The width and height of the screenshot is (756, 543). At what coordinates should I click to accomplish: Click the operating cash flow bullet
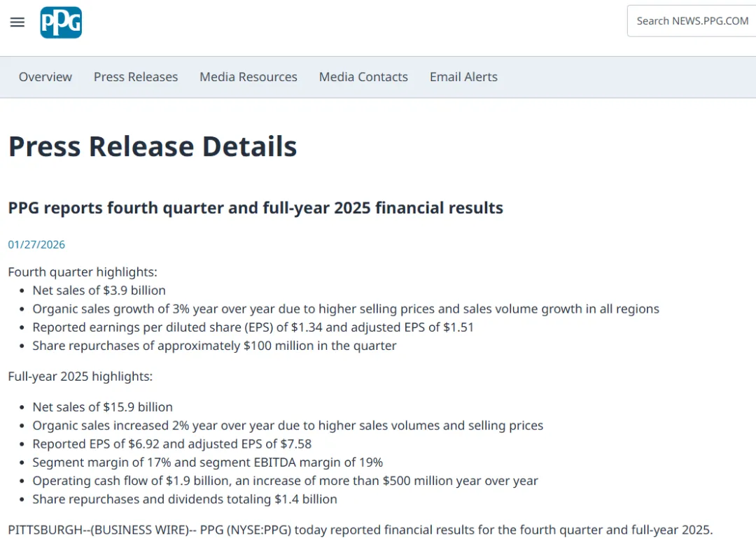[x=285, y=481]
